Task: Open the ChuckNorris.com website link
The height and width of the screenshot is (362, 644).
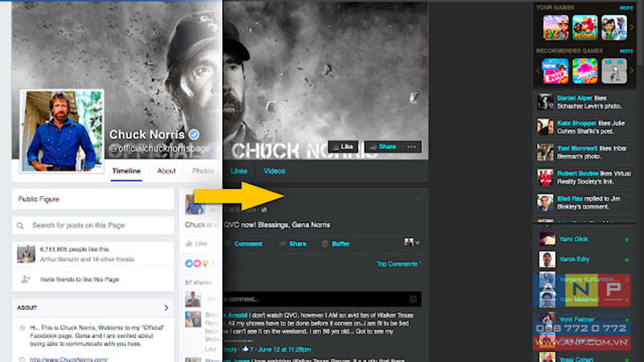Action: point(68,359)
